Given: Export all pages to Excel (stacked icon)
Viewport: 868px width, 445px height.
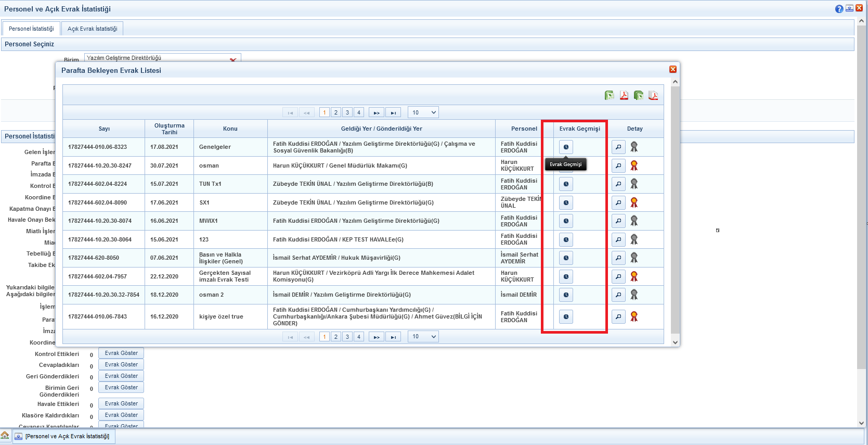Looking at the screenshot, I should (x=638, y=95).
